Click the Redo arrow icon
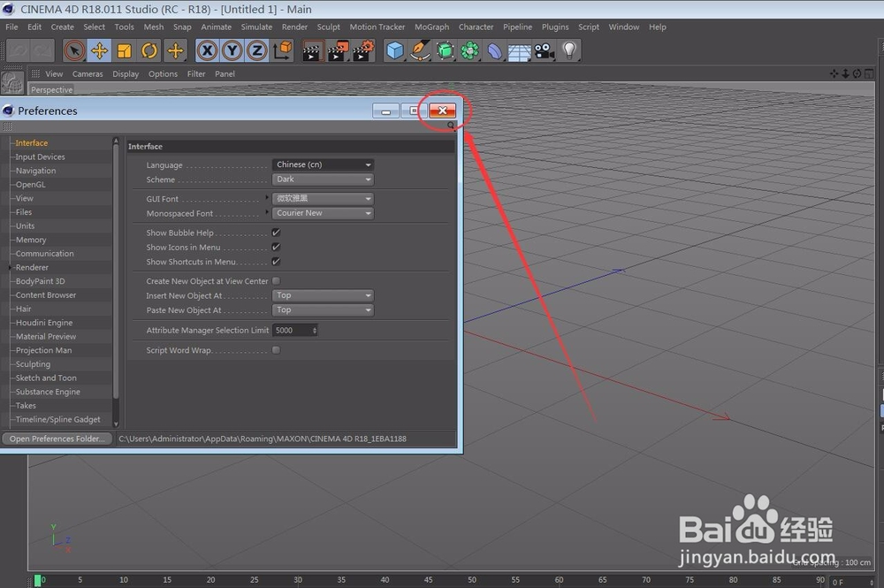Viewport: 884px width, 588px height. (x=42, y=50)
